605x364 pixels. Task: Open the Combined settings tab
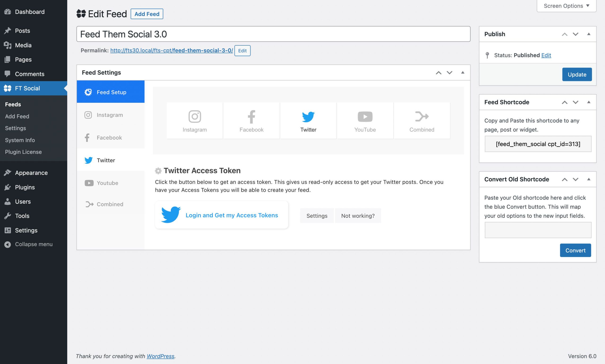[x=111, y=204]
